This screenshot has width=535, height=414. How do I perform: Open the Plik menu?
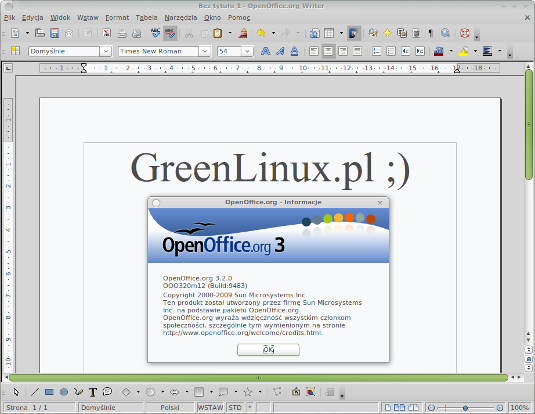click(x=10, y=17)
